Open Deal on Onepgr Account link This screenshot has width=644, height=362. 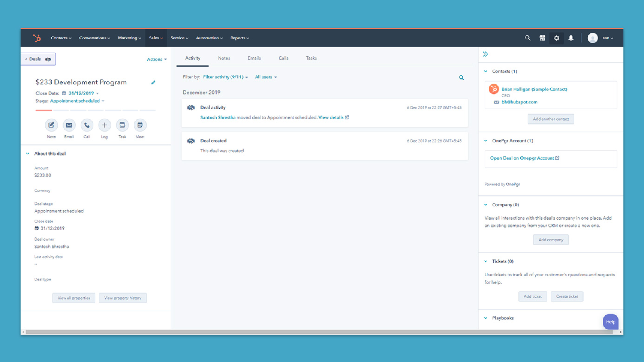(x=524, y=158)
